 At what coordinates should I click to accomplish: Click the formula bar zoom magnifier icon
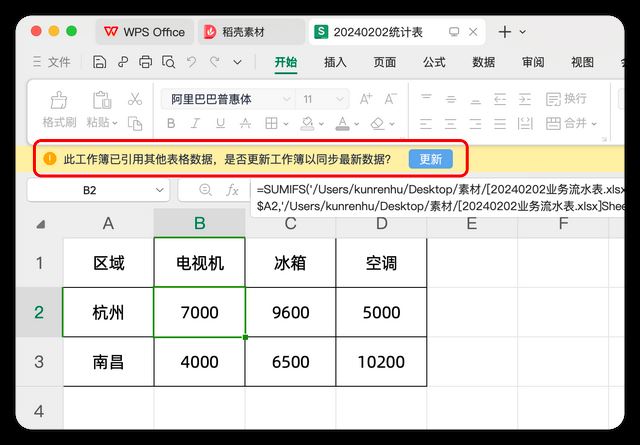tap(205, 190)
